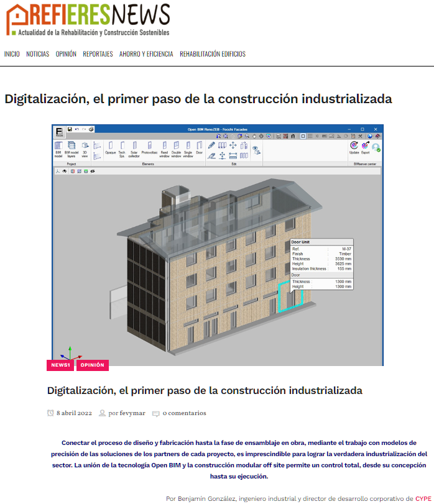434x504 pixels.
Task: Click the XYZ axis gizmo in the viewport
Action: (71, 354)
